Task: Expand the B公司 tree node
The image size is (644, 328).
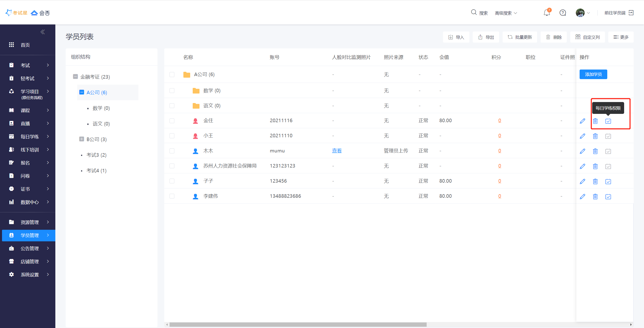Action: tap(82, 139)
